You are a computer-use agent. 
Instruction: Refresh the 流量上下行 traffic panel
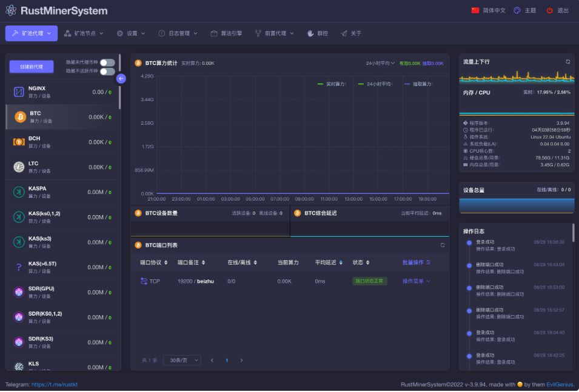pos(567,62)
